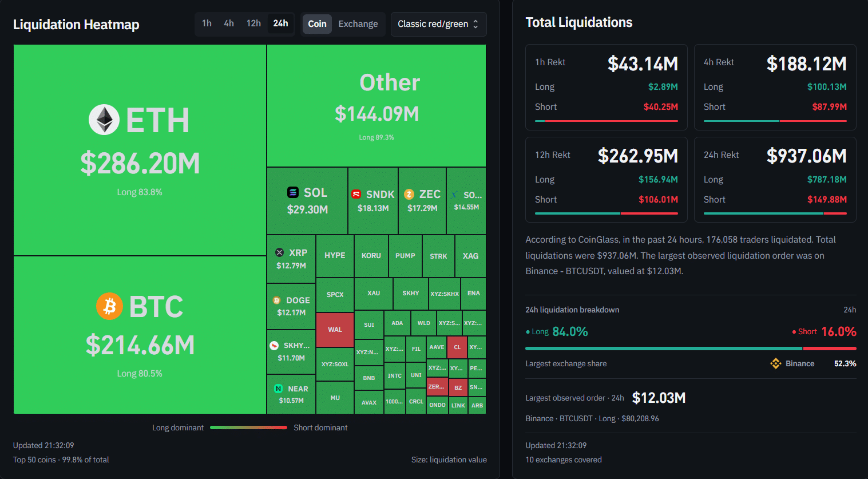This screenshot has width=868, height=479.
Task: Switch heatmap timeframe to 4h
Action: pos(229,23)
